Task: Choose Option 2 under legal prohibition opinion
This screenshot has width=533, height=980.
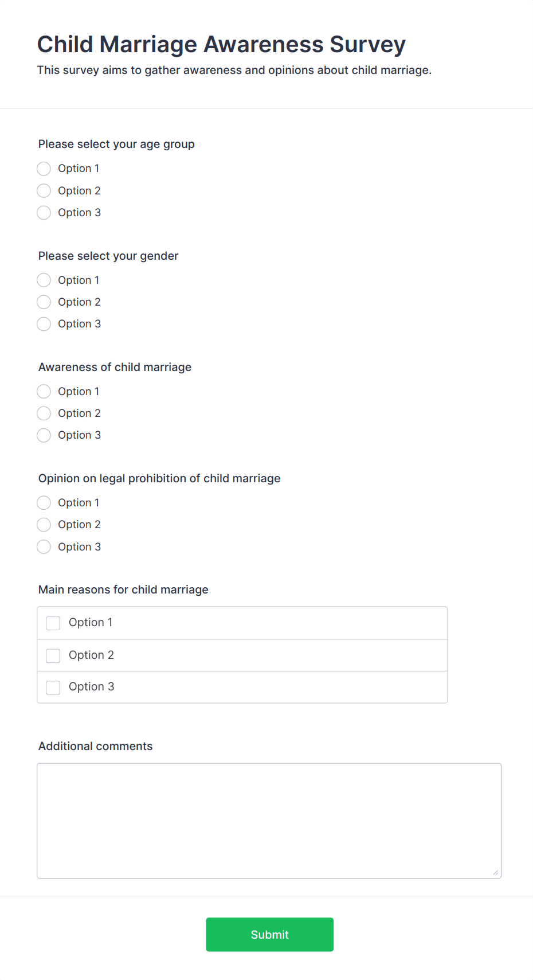Action: [44, 525]
